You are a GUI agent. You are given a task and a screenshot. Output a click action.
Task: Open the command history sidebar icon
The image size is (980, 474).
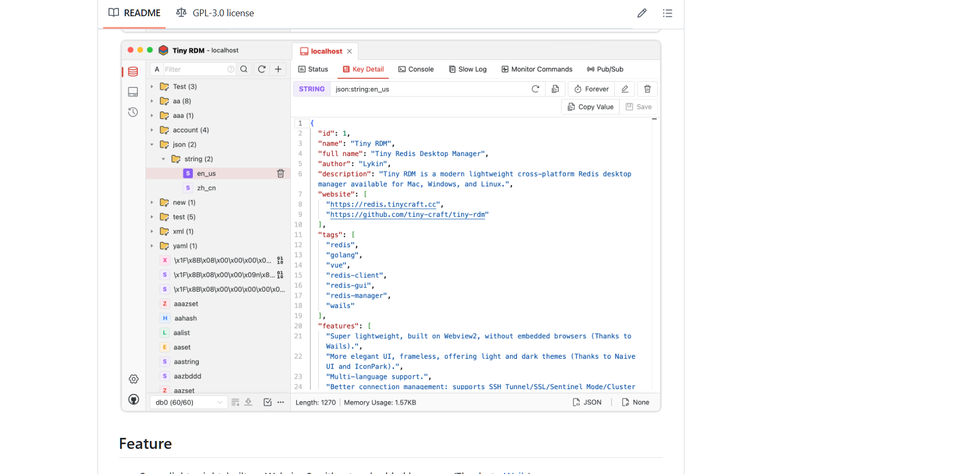[133, 112]
